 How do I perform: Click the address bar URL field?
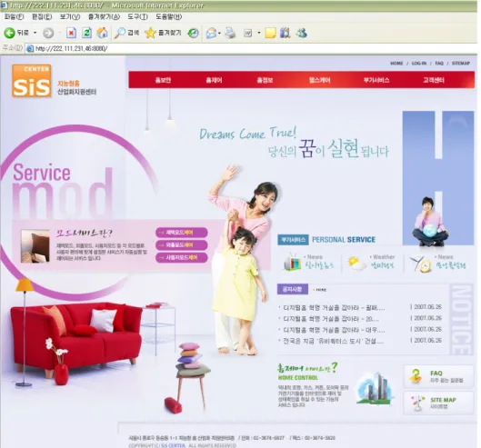252,48
